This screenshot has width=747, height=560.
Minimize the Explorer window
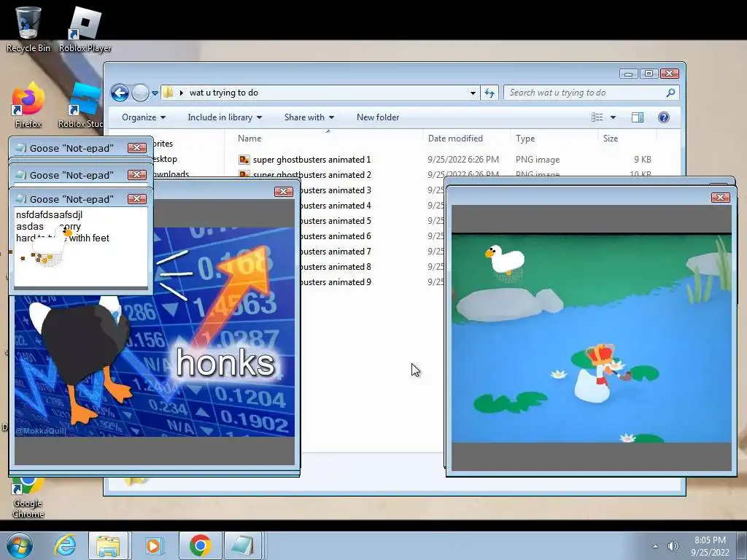[628, 74]
